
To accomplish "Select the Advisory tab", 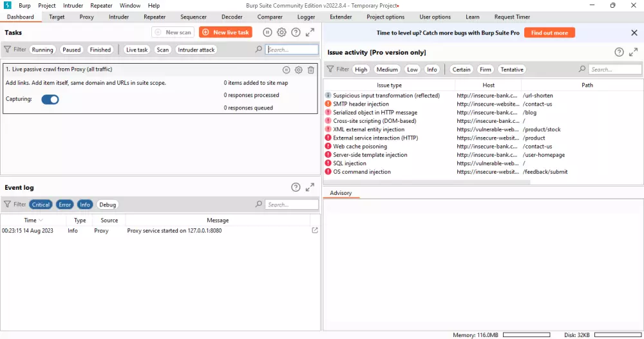I will tap(341, 193).
